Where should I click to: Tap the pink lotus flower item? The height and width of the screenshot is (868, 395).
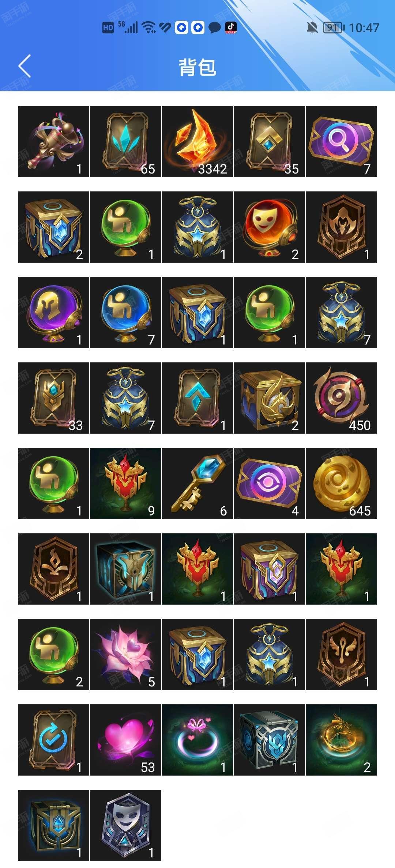(x=125, y=655)
